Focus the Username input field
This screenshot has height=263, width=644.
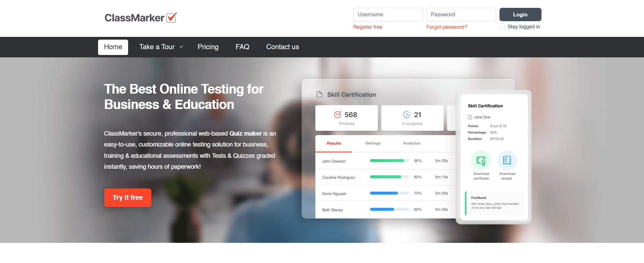(388, 15)
